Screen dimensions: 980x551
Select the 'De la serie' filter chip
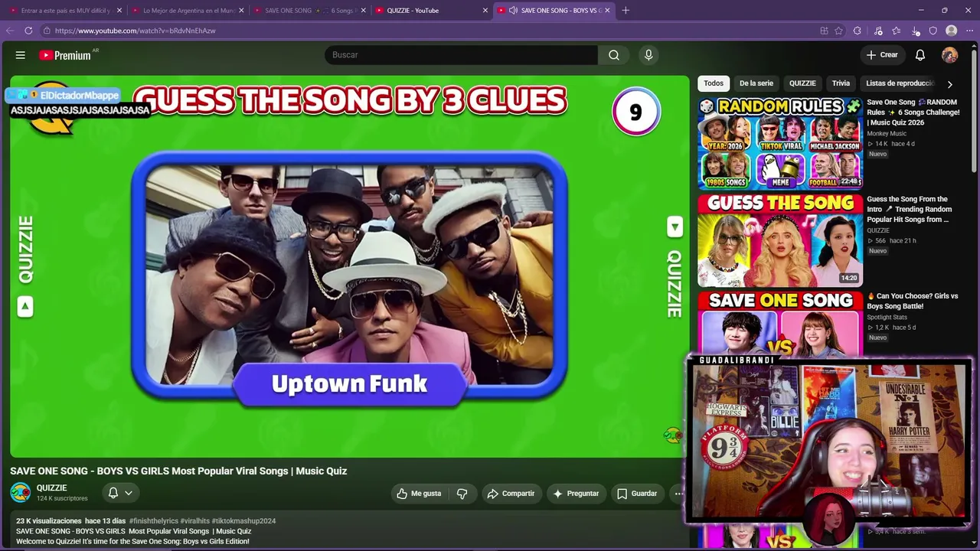756,83
